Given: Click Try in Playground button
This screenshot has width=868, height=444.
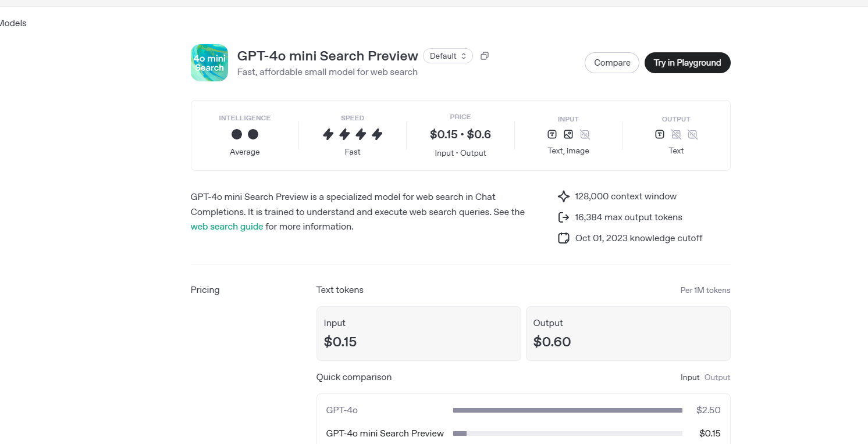Looking at the screenshot, I should tap(688, 63).
